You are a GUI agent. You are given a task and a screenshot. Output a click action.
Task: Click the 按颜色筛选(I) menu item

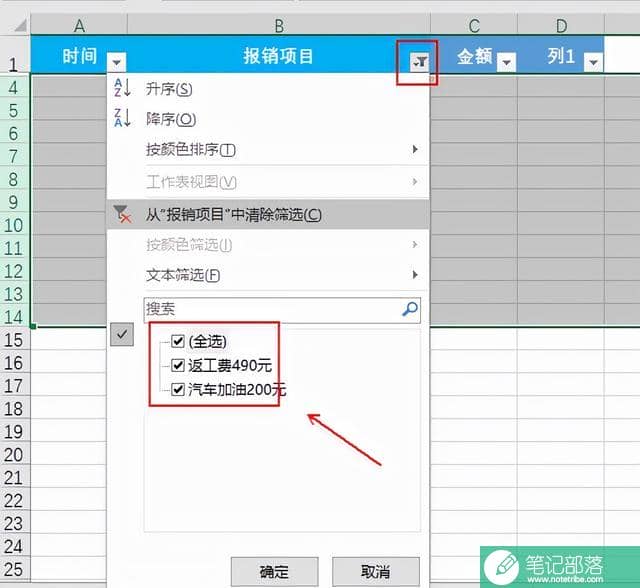coord(268,245)
